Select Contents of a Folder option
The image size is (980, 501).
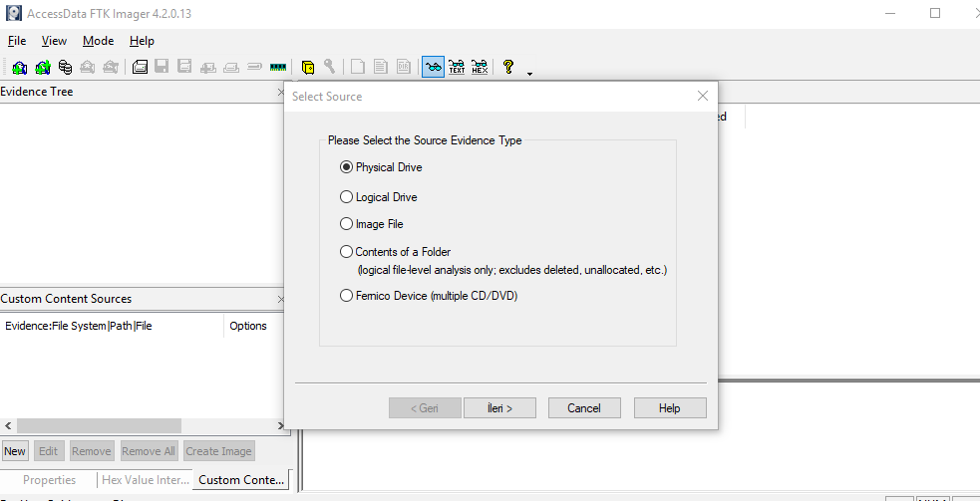(346, 252)
